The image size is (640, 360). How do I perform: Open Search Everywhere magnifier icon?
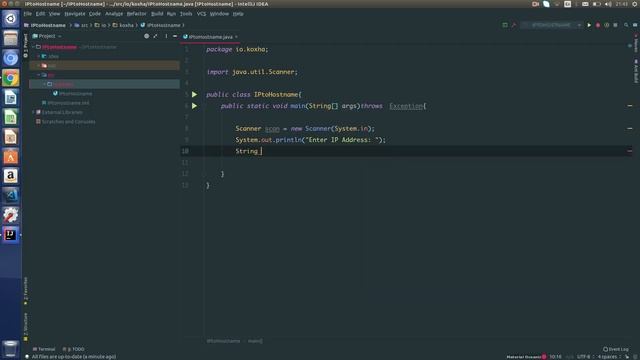click(626, 25)
